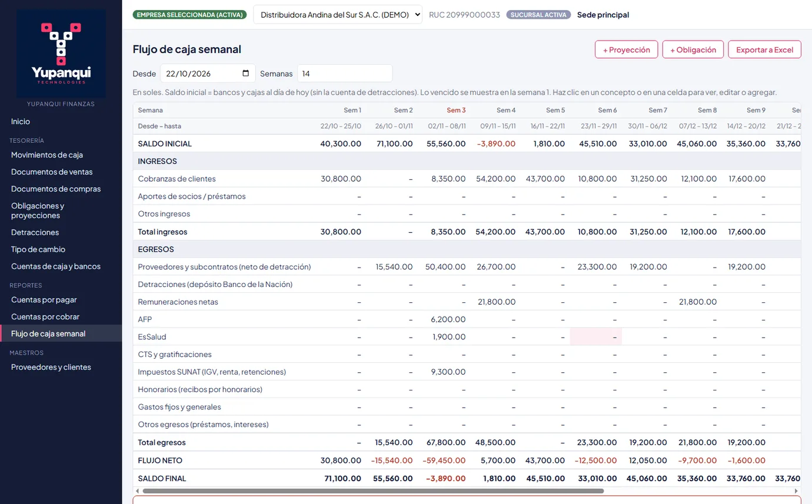This screenshot has width=812, height=504.
Task: Click the 50,400.00 cell in Sem 3
Action: tap(444, 267)
